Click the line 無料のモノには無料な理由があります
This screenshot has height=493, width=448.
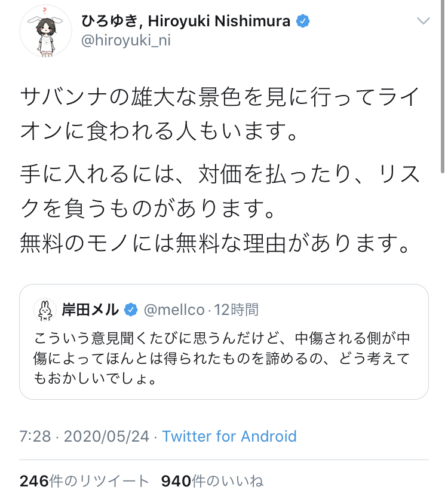[x=214, y=243]
